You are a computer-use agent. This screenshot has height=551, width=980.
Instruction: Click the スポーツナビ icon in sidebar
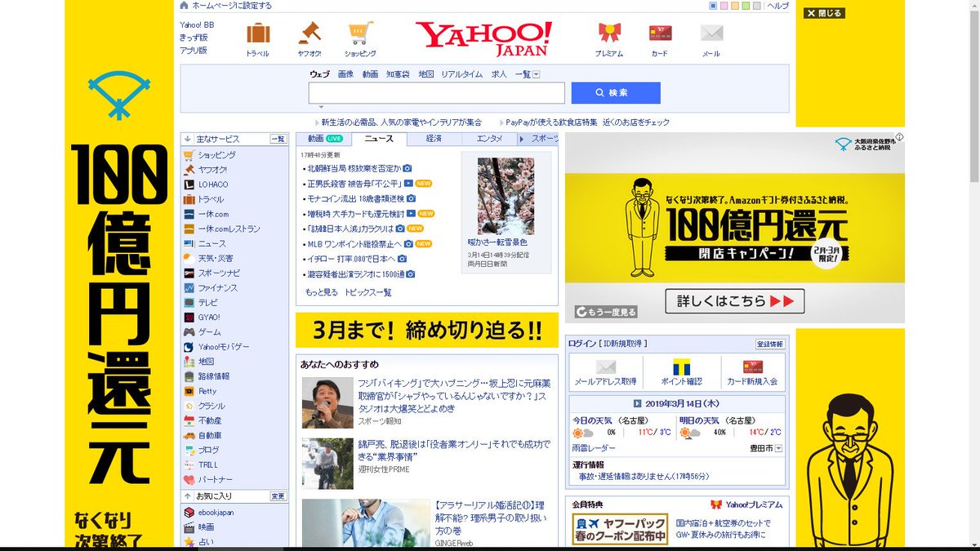(189, 273)
